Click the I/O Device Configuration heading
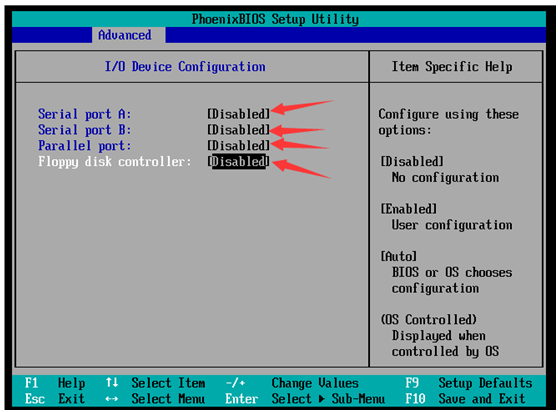The height and width of the screenshot is (412, 558). 185,67
